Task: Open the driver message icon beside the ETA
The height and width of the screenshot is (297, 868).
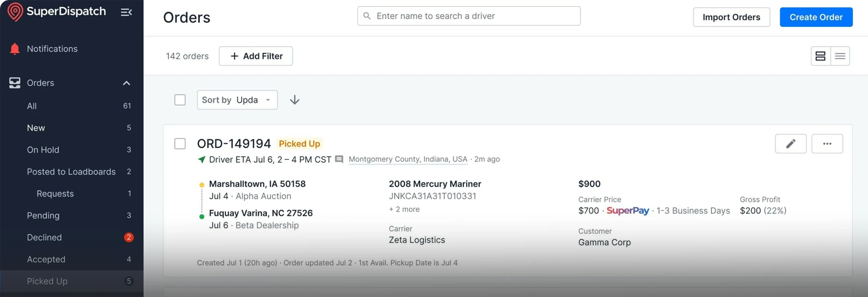Action: pyautogui.click(x=339, y=159)
